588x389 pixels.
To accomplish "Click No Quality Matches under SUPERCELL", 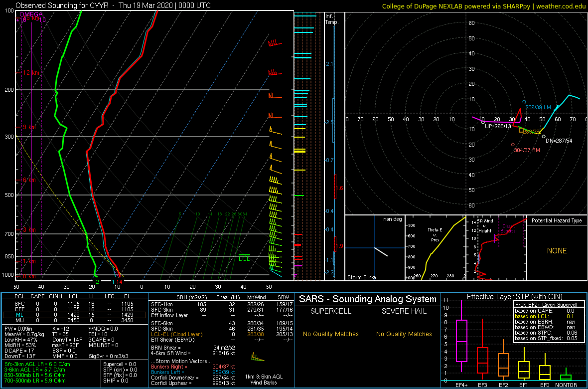I will pyautogui.click(x=330, y=334).
